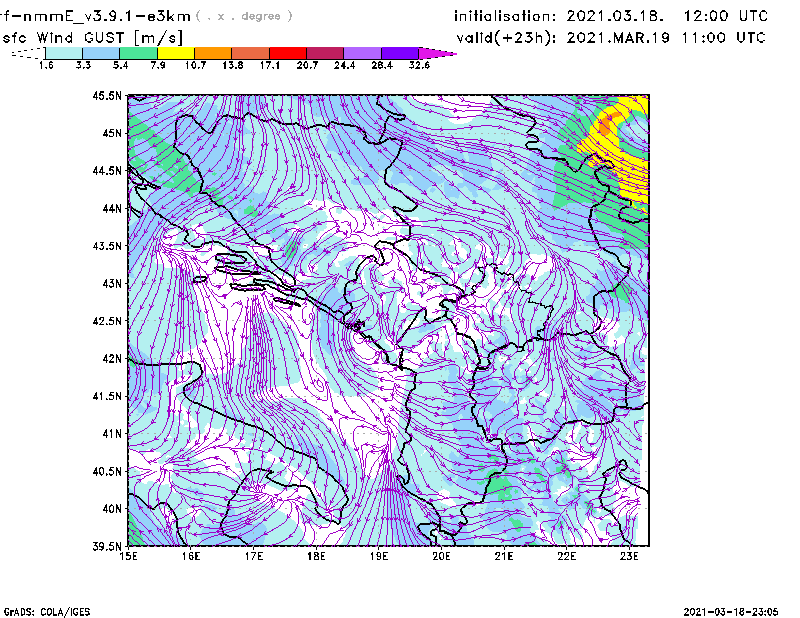This screenshot has width=800, height=618.
Task: Click the grayed '( . x . degree )' text
Action: [x=244, y=16]
